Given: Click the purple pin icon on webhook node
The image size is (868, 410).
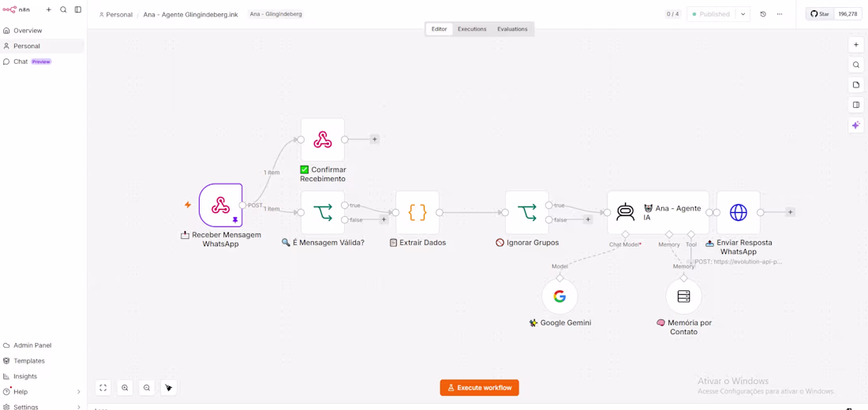Looking at the screenshot, I should 235,220.
